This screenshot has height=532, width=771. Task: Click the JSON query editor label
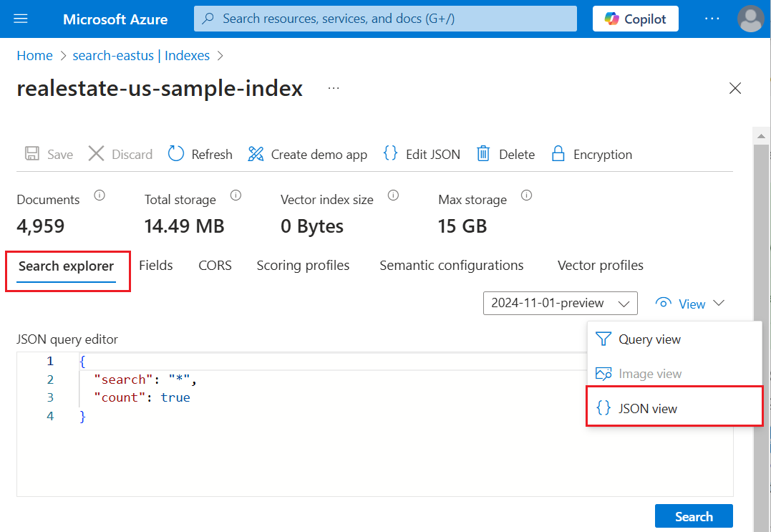[67, 339]
